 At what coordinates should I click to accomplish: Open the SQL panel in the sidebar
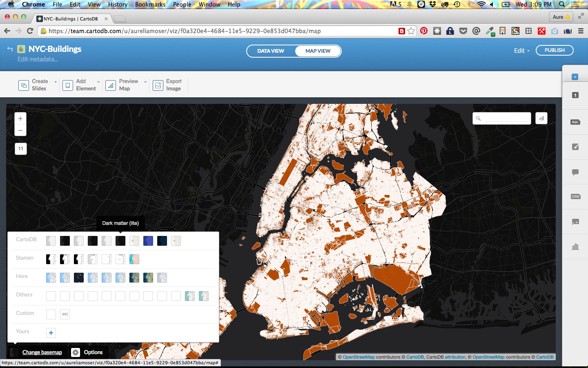[x=575, y=122]
